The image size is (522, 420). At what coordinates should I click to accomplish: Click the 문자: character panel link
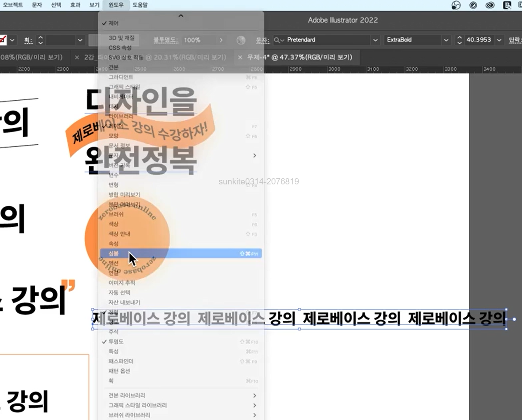(x=262, y=40)
